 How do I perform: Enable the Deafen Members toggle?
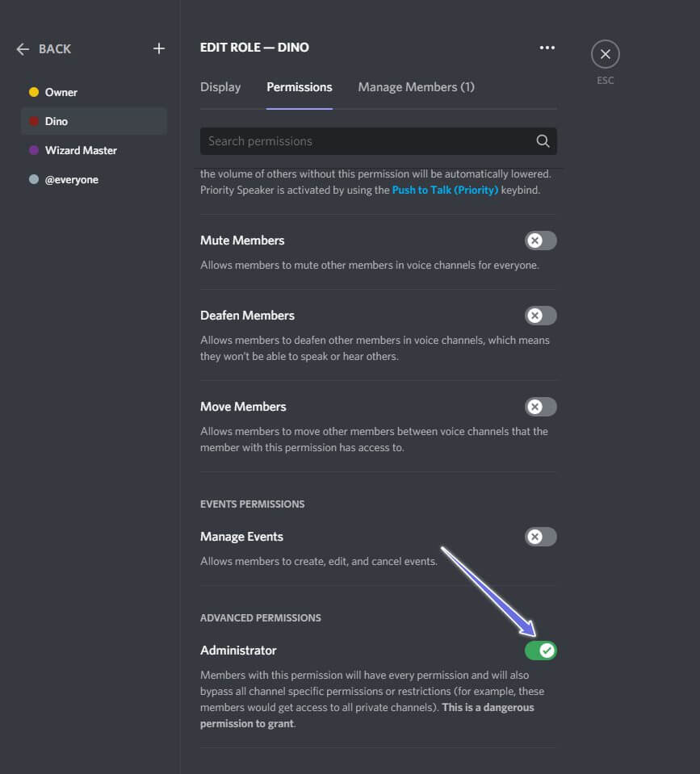coord(541,316)
